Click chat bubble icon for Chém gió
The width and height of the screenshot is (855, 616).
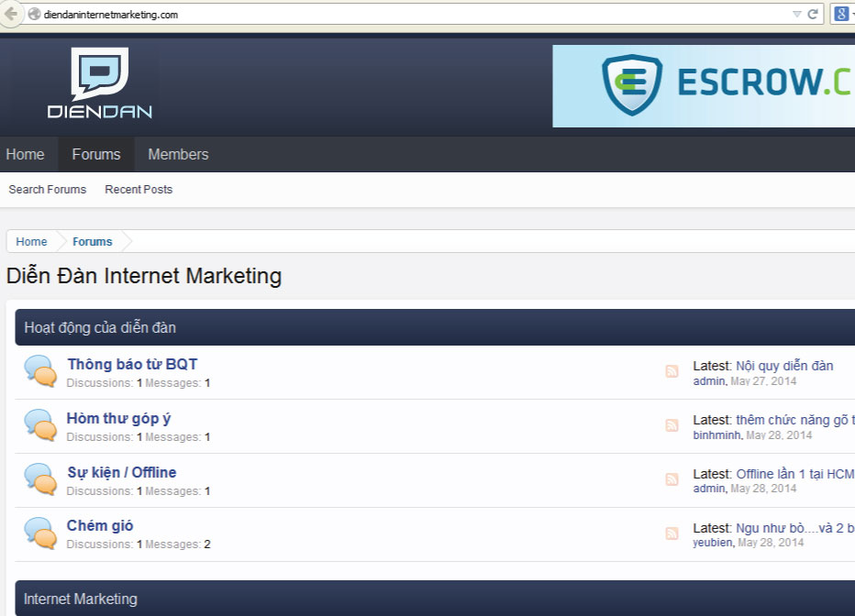click(40, 533)
